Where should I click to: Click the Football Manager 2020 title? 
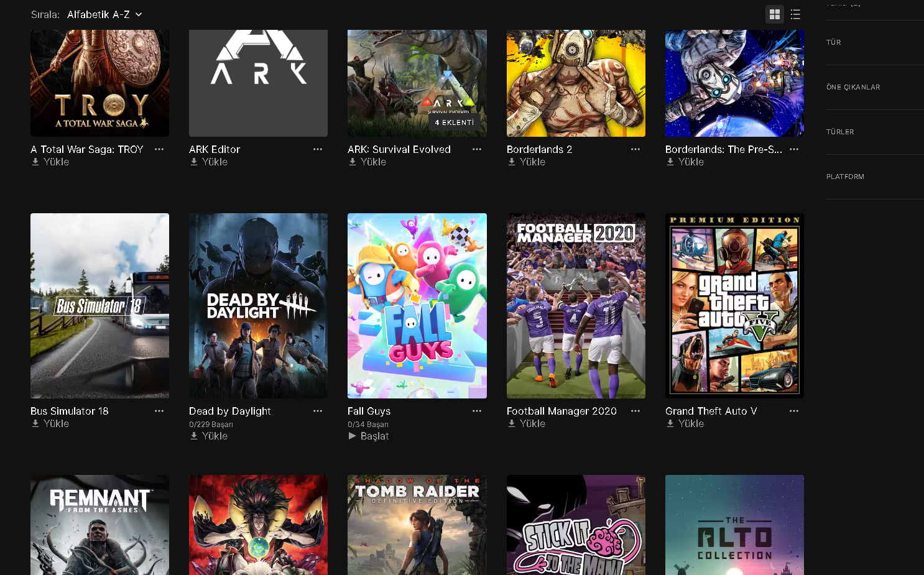[561, 411]
